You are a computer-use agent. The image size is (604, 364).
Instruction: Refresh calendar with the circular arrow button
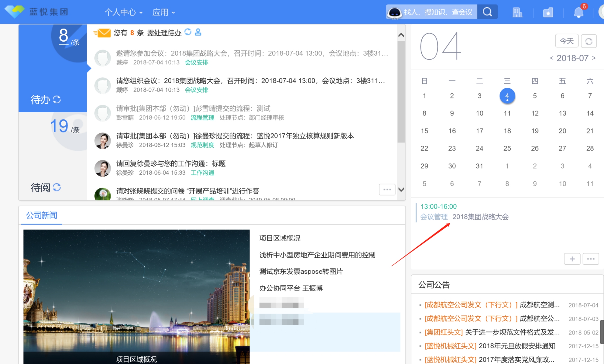pyautogui.click(x=589, y=41)
